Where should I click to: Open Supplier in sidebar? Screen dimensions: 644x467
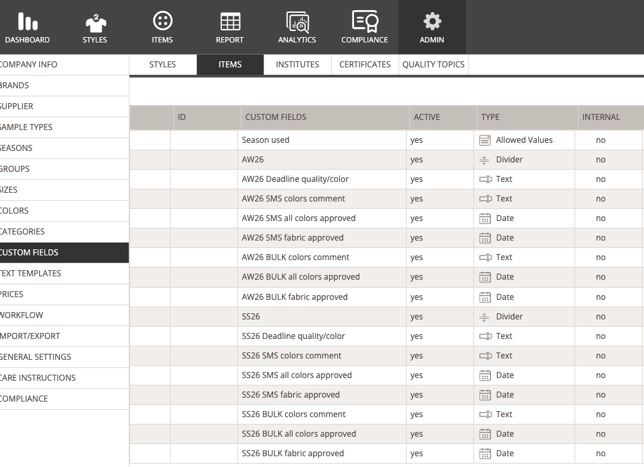pyautogui.click(x=64, y=106)
